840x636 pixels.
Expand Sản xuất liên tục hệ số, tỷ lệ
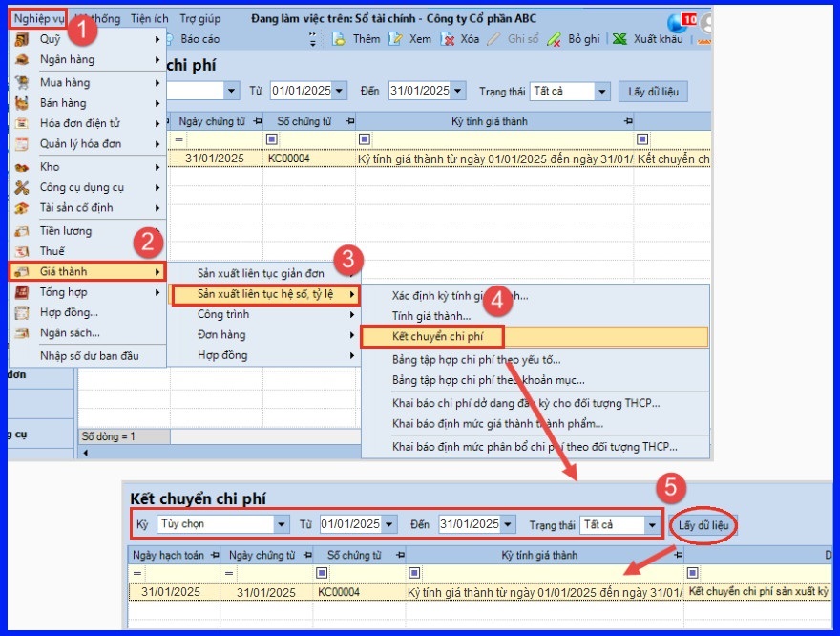265,294
